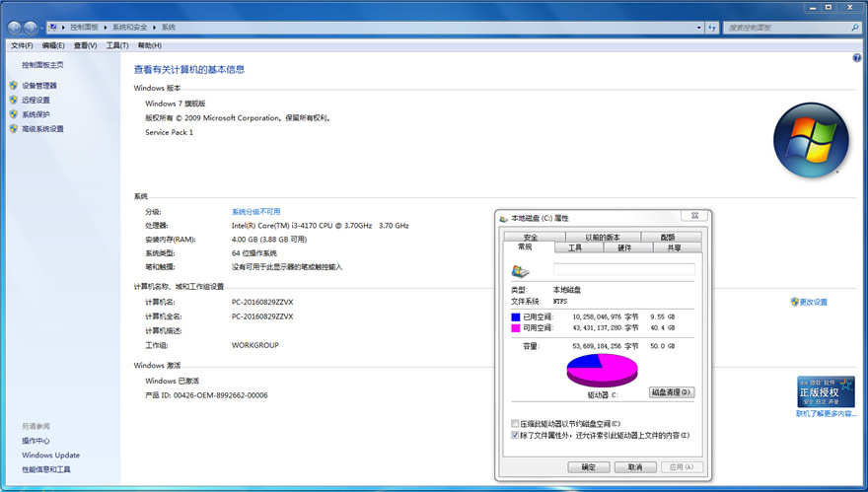This screenshot has height=492, width=868.
Task: Click the magenta 可用空间 color swatch
Action: coord(515,328)
